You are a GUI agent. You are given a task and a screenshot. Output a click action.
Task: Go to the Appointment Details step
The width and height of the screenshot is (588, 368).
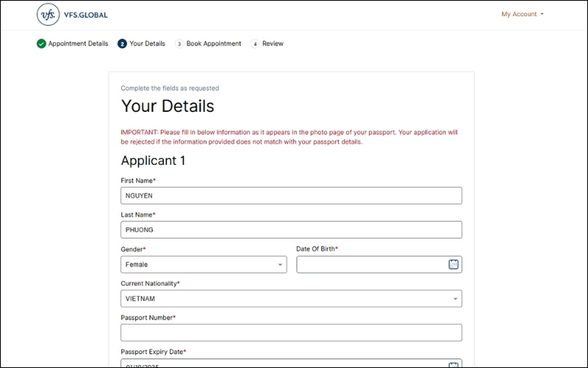point(78,43)
